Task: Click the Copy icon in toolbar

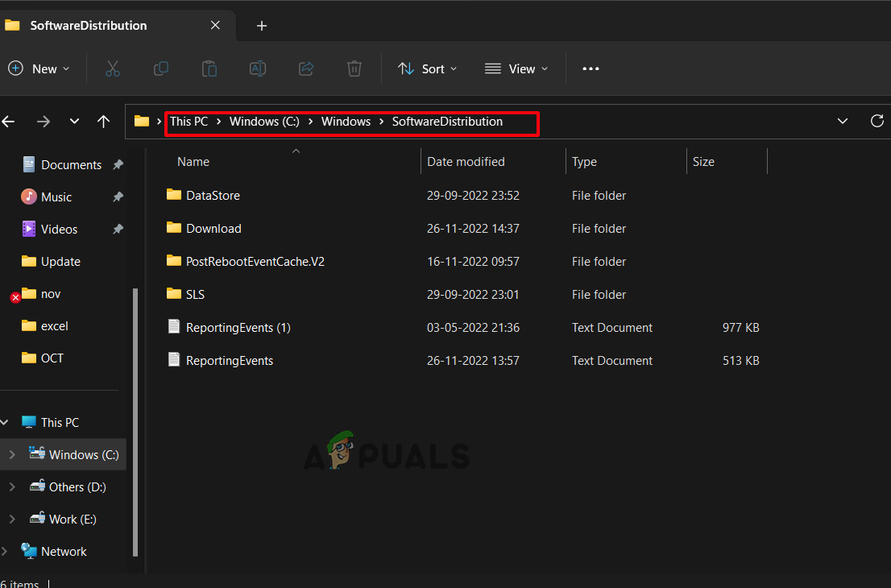Action: pyautogui.click(x=161, y=68)
